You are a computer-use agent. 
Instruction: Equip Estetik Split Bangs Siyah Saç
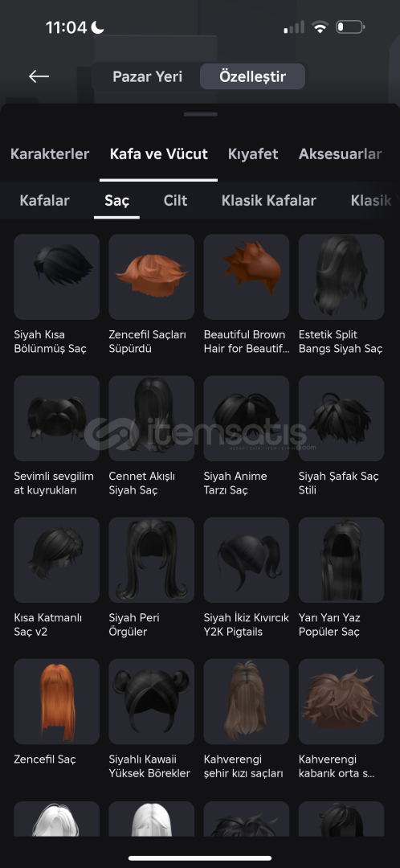pos(341,276)
